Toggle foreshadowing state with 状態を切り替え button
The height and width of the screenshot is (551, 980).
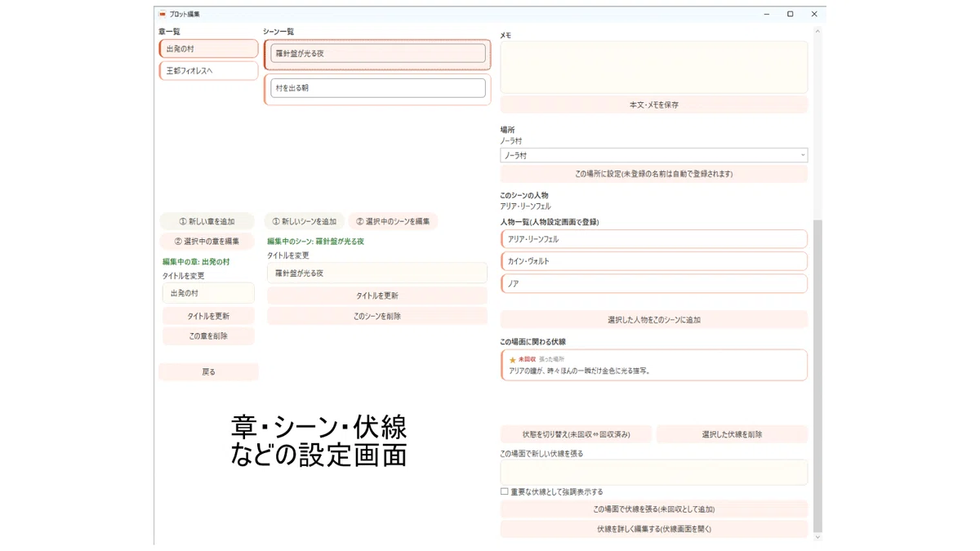[x=577, y=434]
